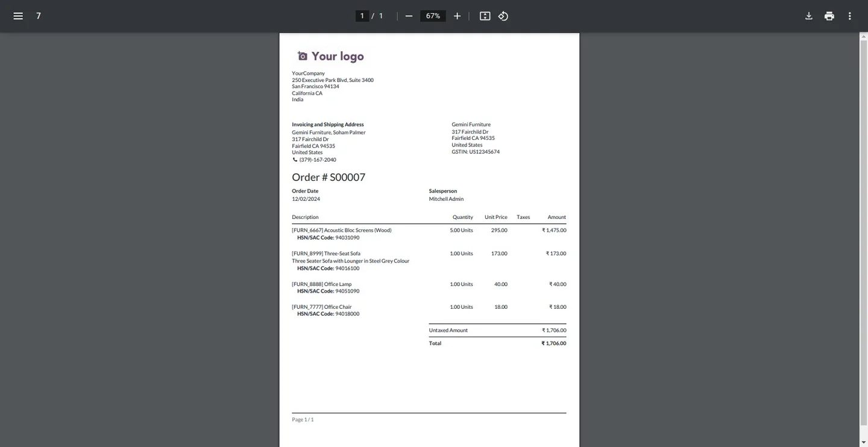
Task: Click the scrollbar down arrow
Action: pyautogui.click(x=863, y=443)
